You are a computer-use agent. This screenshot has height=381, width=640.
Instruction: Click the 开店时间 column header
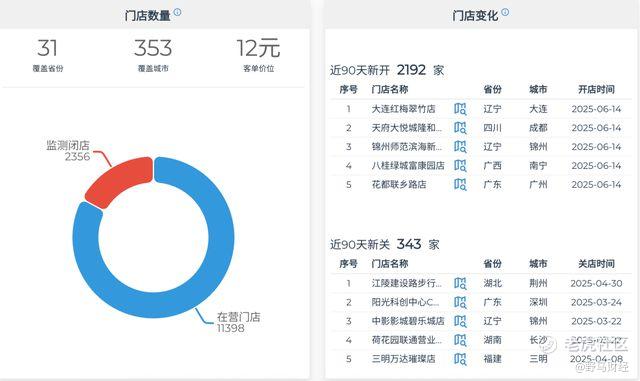pos(596,89)
